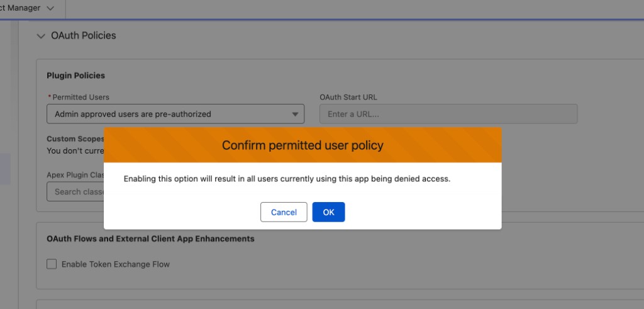644x309 pixels.
Task: Click the 'Plugin Policies' heading text
Action: click(75, 76)
